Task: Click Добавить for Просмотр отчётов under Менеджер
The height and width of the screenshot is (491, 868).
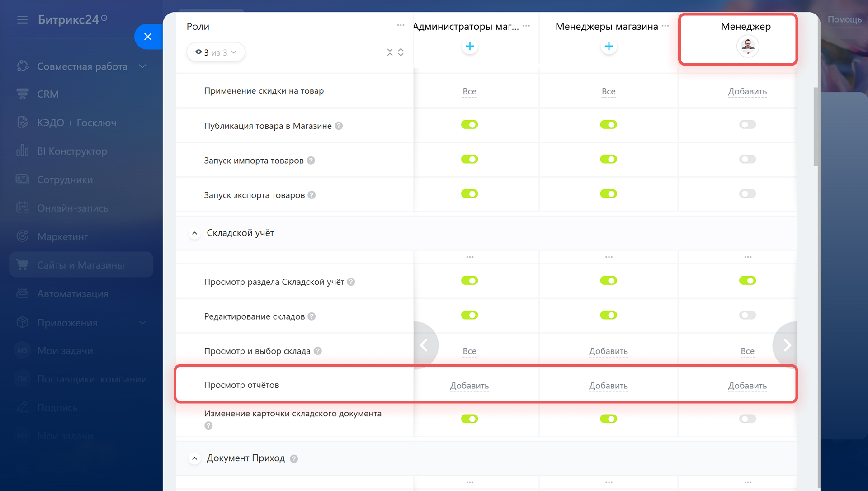Action: [747, 386]
